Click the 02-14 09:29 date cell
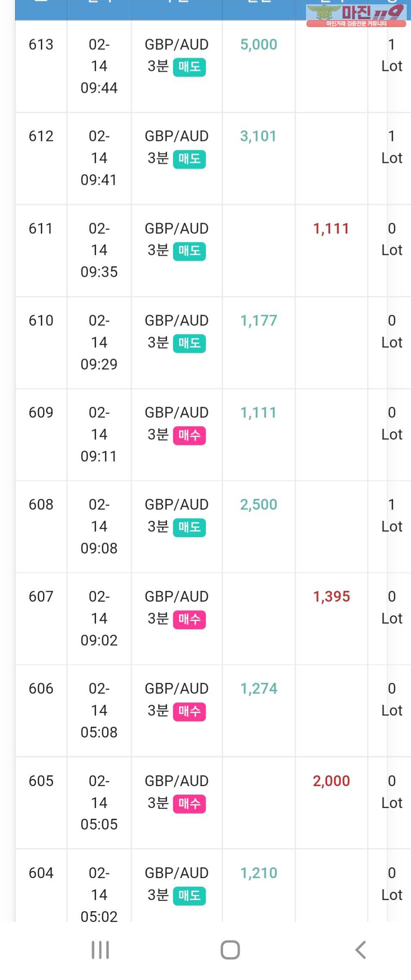 pos(99,342)
